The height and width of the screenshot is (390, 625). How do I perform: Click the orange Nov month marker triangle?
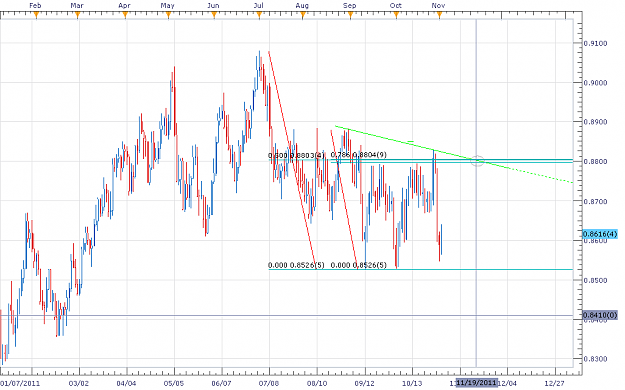[x=439, y=15]
